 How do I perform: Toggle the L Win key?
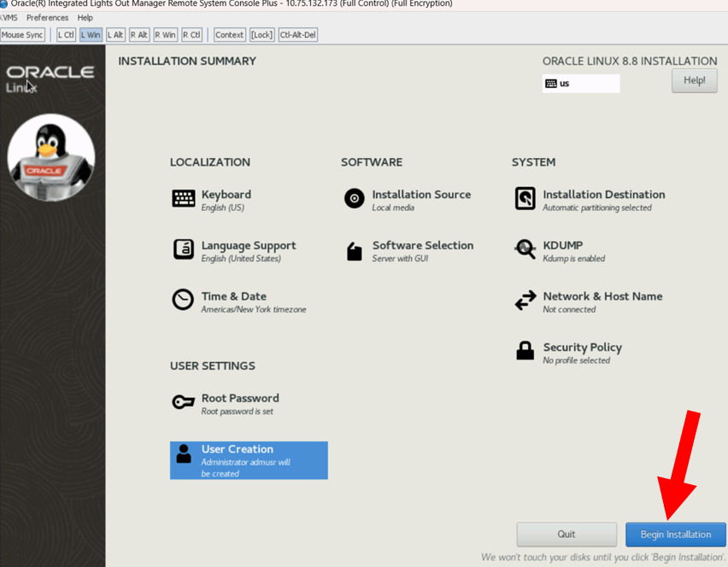point(91,35)
